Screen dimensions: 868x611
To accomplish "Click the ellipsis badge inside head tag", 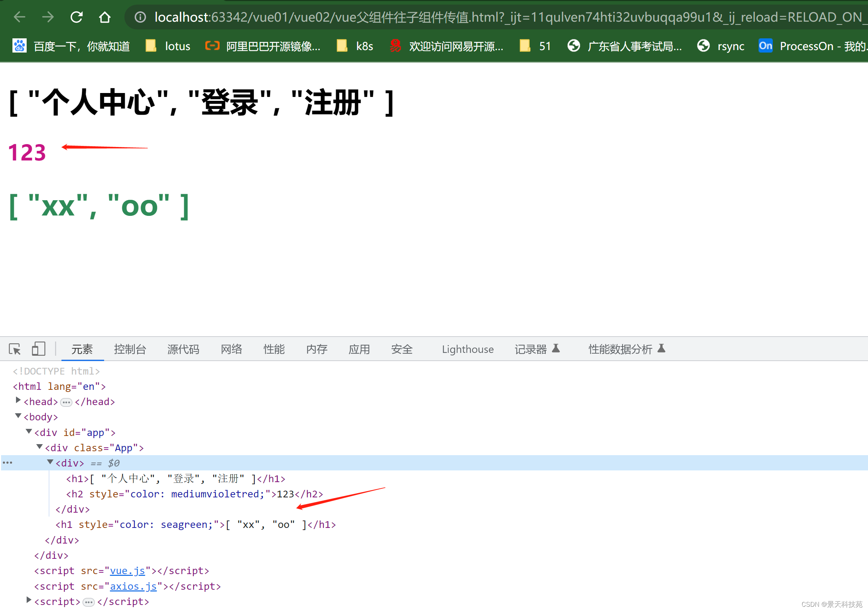I will click(x=66, y=402).
